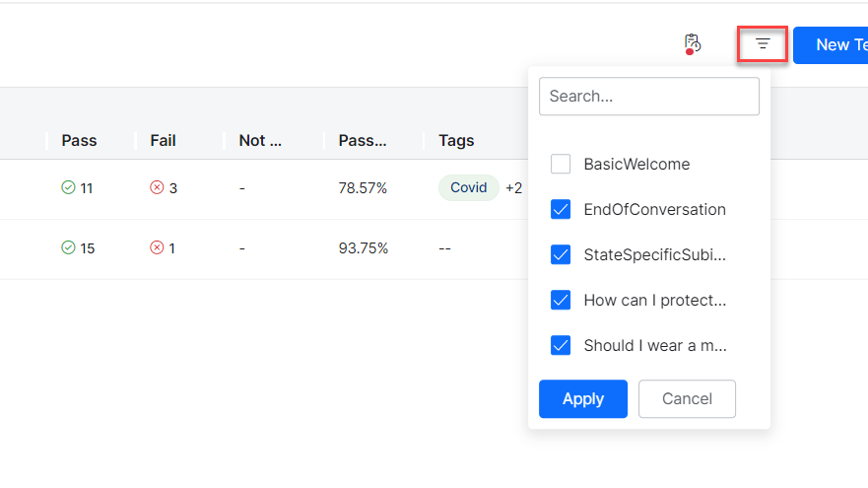Open the clipboard results icon with red dot
This screenshot has height=488, width=868.
[x=693, y=44]
